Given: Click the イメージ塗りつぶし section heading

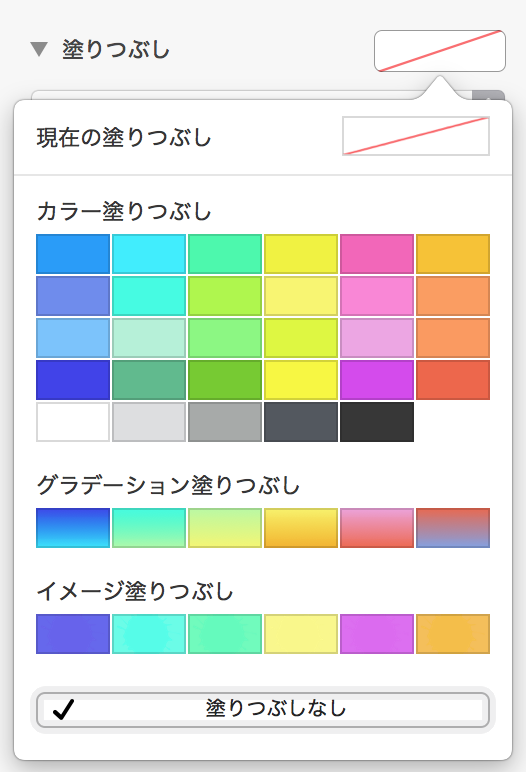Looking at the screenshot, I should pos(135,591).
